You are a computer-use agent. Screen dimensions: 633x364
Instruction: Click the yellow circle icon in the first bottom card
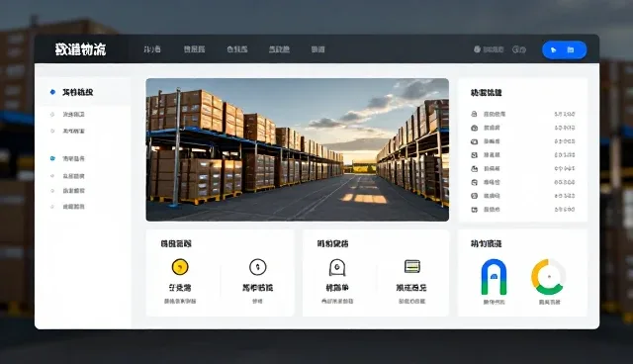click(180, 267)
